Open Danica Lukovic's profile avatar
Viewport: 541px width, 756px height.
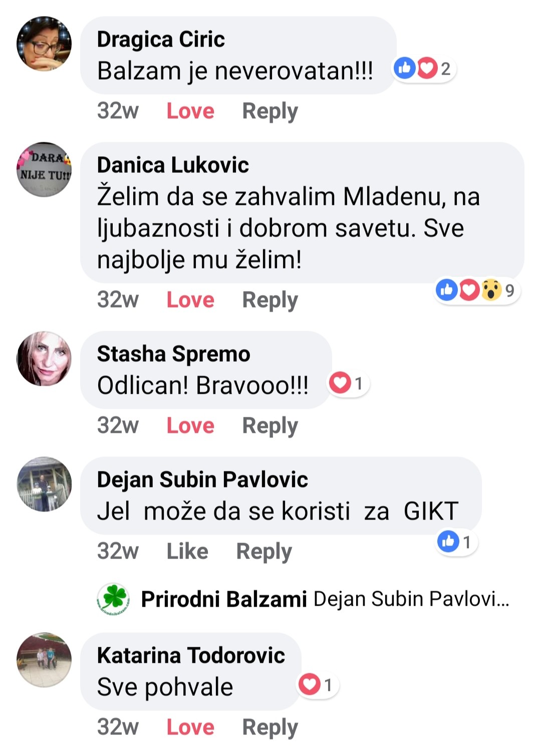(x=44, y=169)
